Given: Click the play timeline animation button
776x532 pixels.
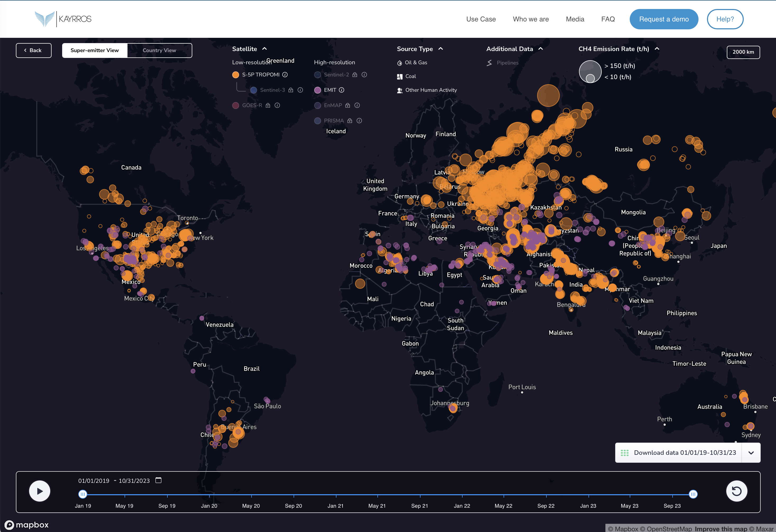Looking at the screenshot, I should (39, 491).
